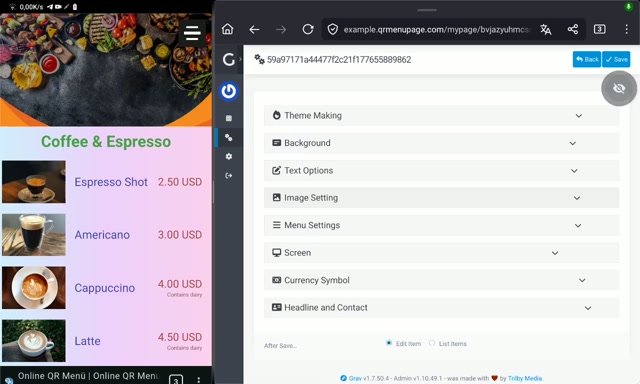This screenshot has width=640, height=384.
Task: Open the Menu Settings section label
Action: (312, 225)
